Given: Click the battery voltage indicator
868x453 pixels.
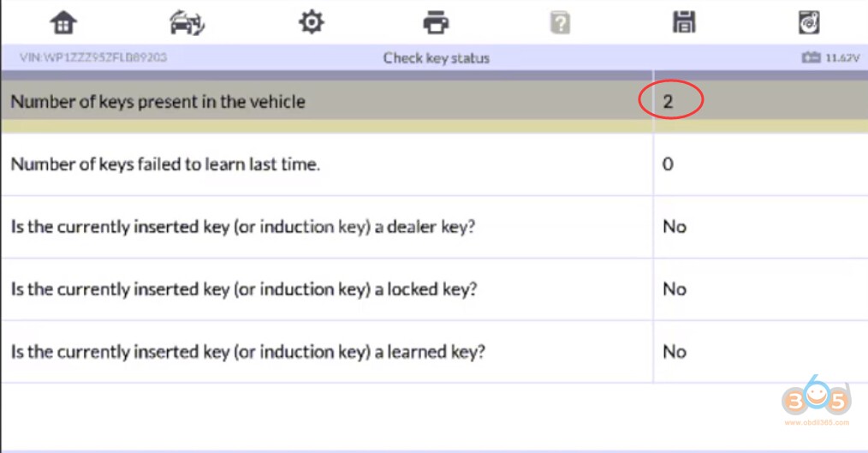Looking at the screenshot, I should 830,58.
